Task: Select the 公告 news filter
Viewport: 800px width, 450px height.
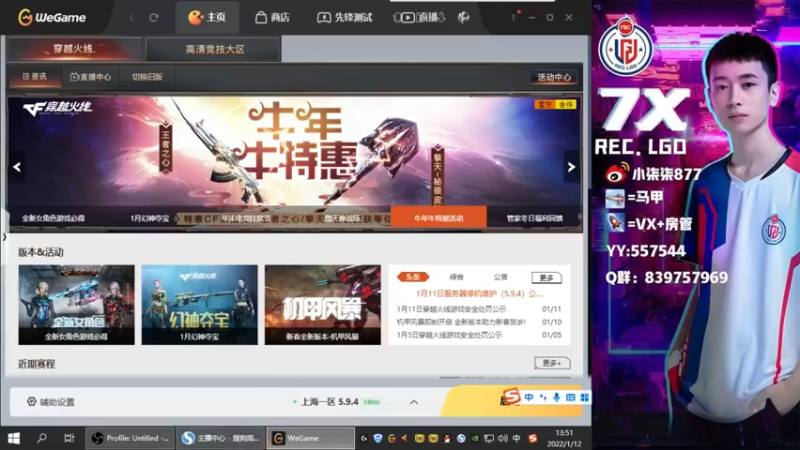Action: [x=501, y=277]
